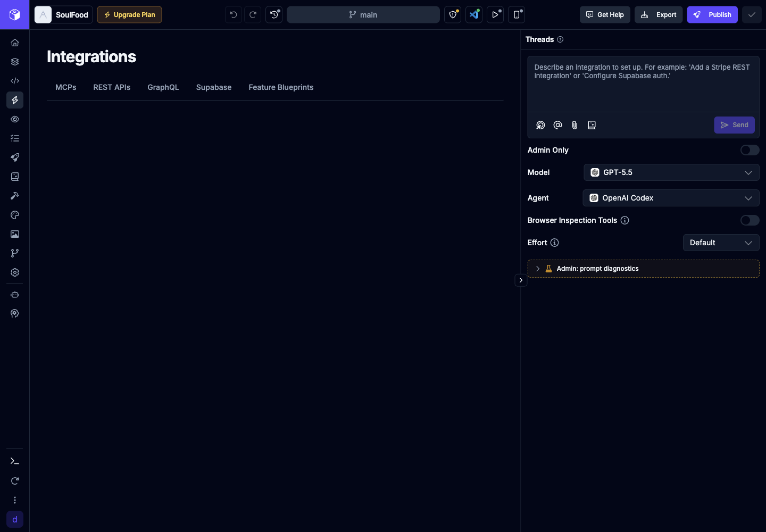Open the Model dropdown showing GPT-5.5

coord(671,172)
